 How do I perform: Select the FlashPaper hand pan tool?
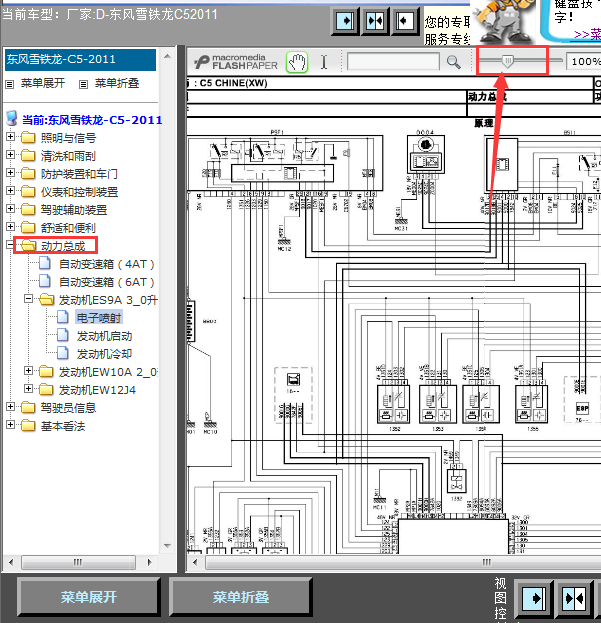pos(297,62)
